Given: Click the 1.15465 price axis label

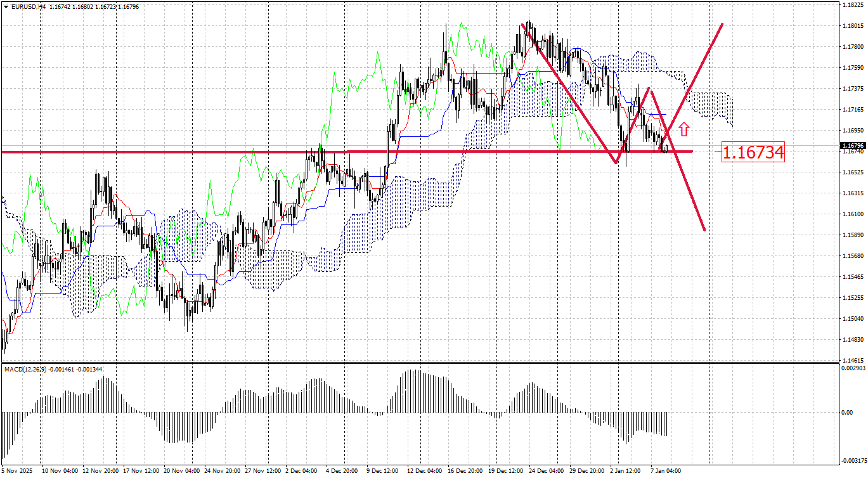Looking at the screenshot, I should [x=853, y=277].
